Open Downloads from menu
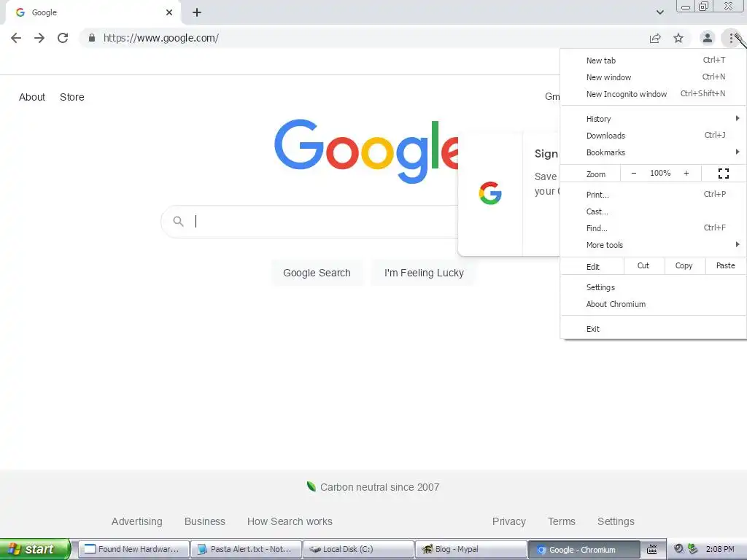The image size is (747, 560). tap(653, 136)
